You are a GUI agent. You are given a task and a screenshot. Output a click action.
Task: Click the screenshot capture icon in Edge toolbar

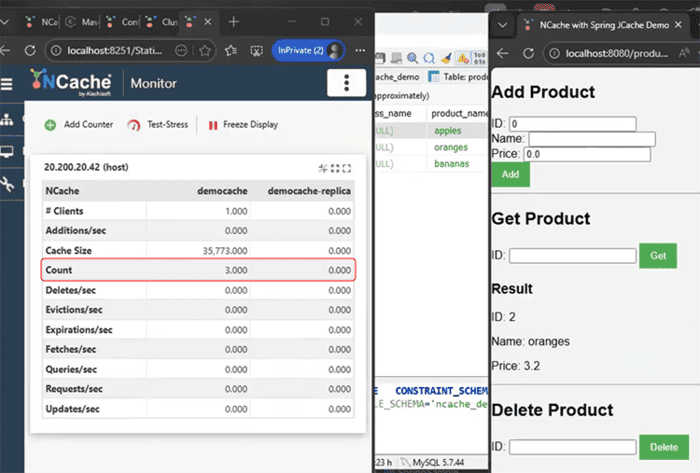coord(256,51)
